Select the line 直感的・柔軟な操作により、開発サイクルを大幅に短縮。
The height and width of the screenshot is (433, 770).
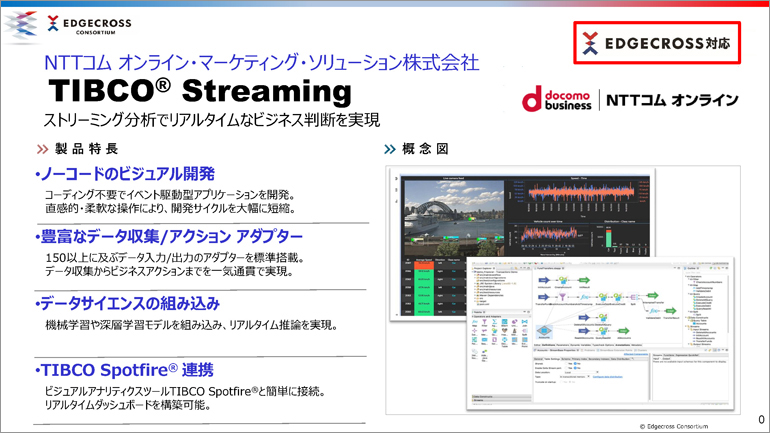coord(171,209)
